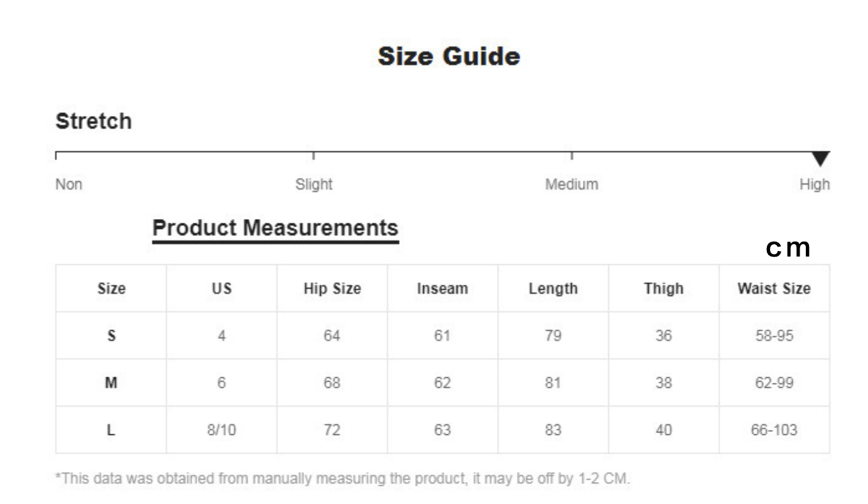Select the Medium stretch label
The height and width of the screenshot is (504, 868).
click(572, 185)
